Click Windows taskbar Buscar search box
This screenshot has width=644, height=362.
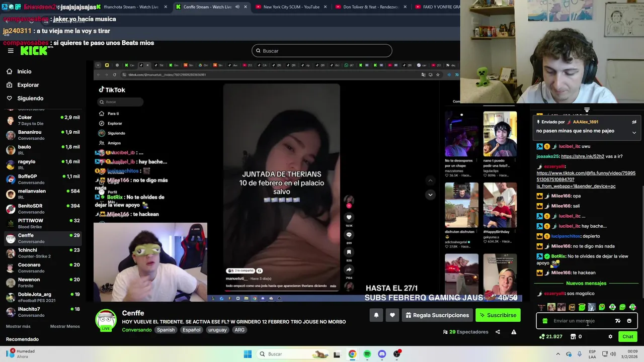pyautogui.click(x=293, y=354)
